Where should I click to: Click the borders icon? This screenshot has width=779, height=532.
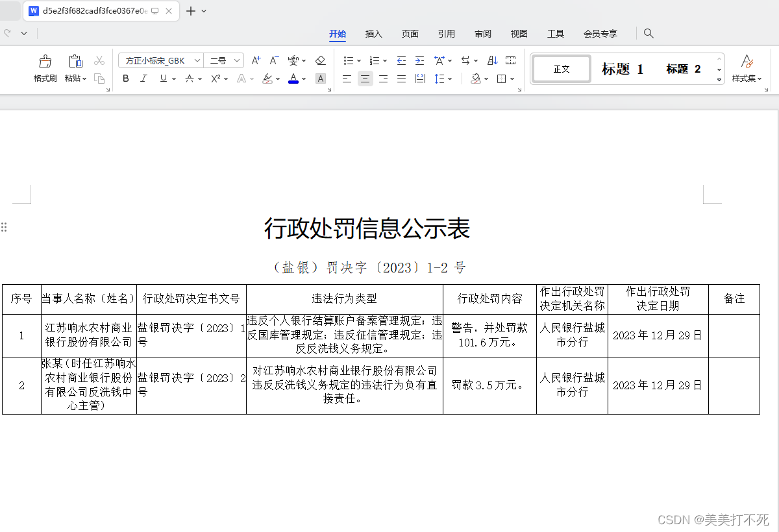(501, 79)
